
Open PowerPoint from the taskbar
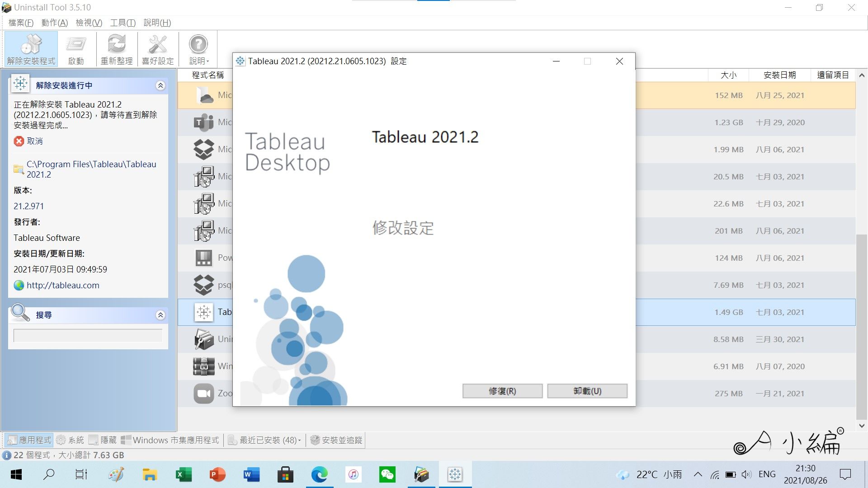coord(217,474)
